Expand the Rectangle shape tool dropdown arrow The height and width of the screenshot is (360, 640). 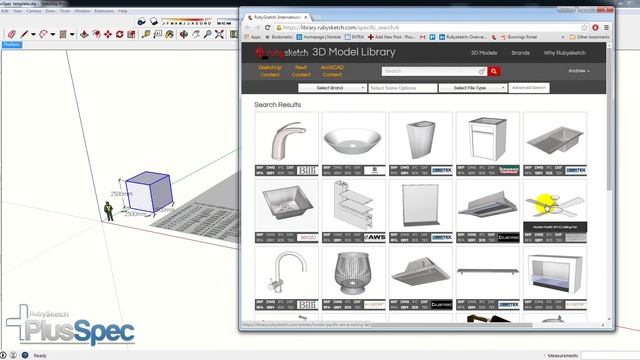pyautogui.click(x=72, y=34)
